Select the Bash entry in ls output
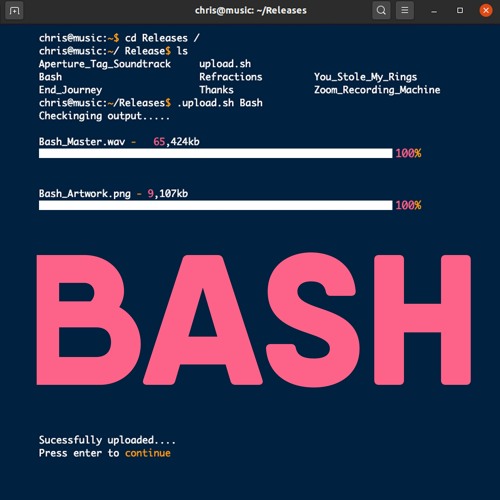500x500 pixels. click(50, 77)
